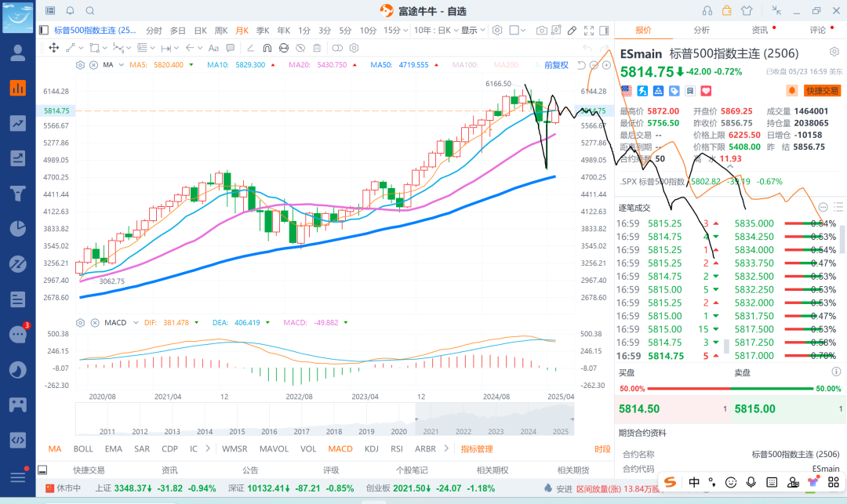Screen dimensions: 847x504
Task: Click the 5814.50 bid price
Action: 639,409
